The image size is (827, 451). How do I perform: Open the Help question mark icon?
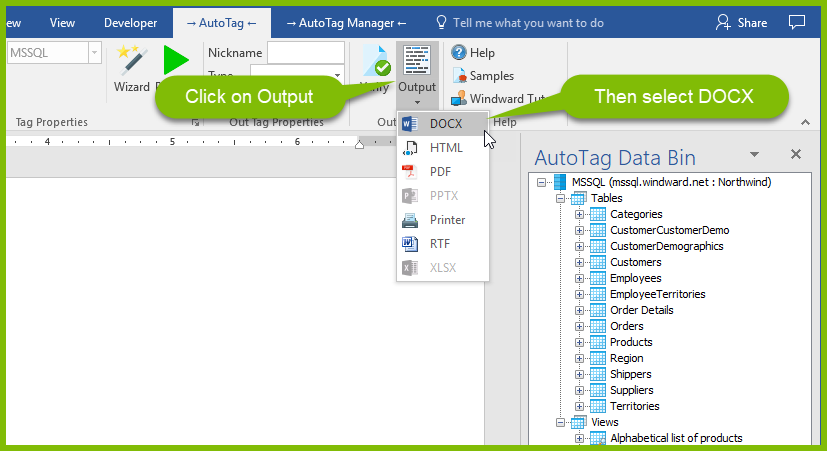(458, 52)
